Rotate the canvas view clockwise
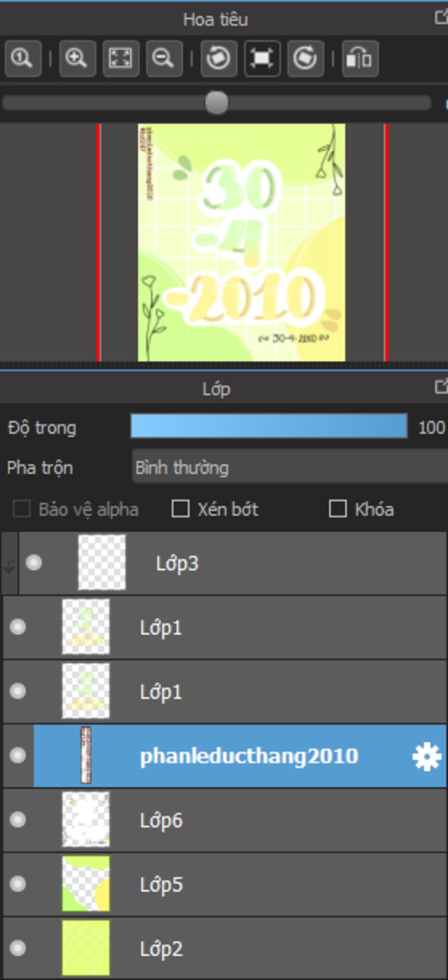The width and height of the screenshot is (448, 980). tap(305, 58)
